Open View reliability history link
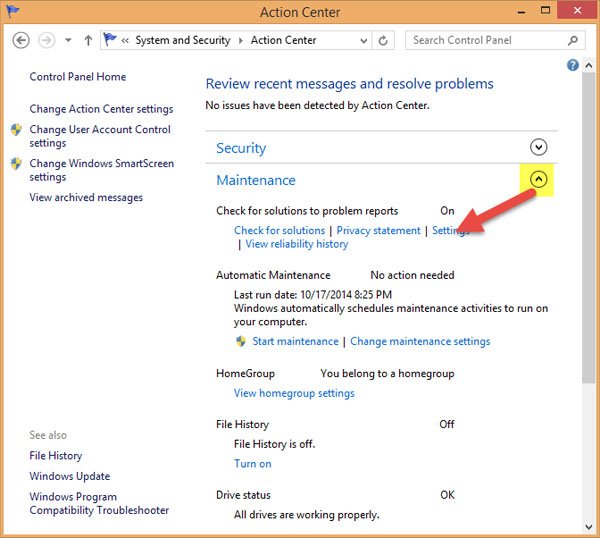The width and height of the screenshot is (600, 538). click(x=297, y=244)
